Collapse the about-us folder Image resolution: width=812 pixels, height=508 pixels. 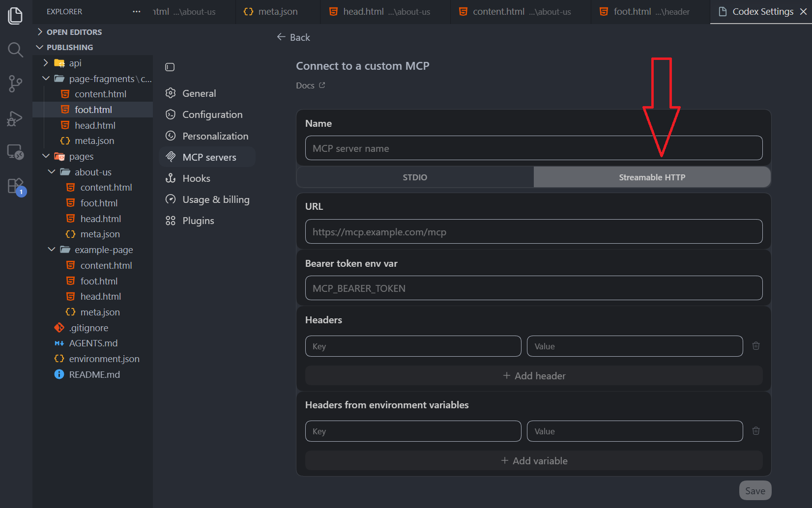pyautogui.click(x=92, y=172)
